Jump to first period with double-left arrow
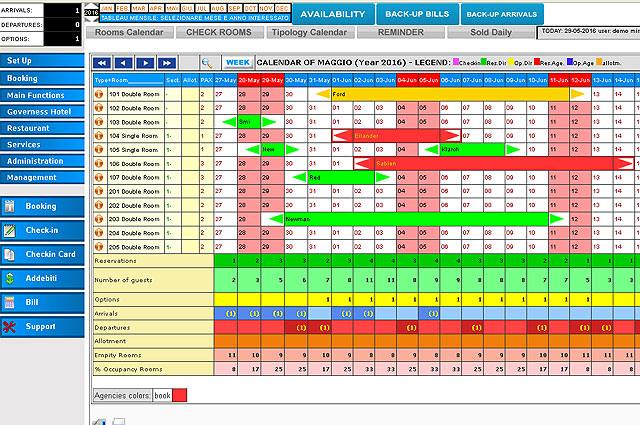The image size is (640, 425). coord(102,63)
